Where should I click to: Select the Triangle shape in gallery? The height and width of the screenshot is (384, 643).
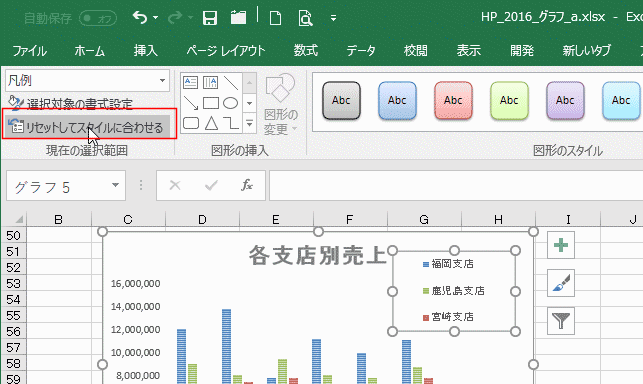(x=211, y=123)
